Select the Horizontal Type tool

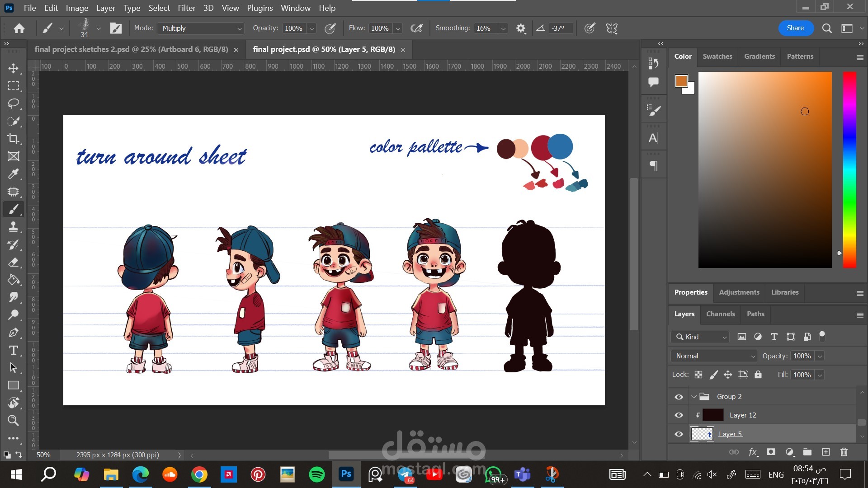coord(14,350)
